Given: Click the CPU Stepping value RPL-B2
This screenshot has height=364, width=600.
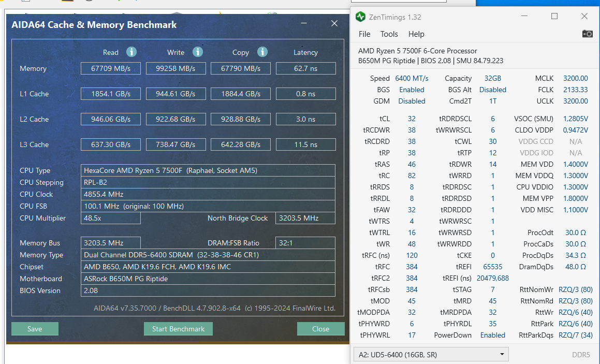Looking at the screenshot, I should point(208,182).
